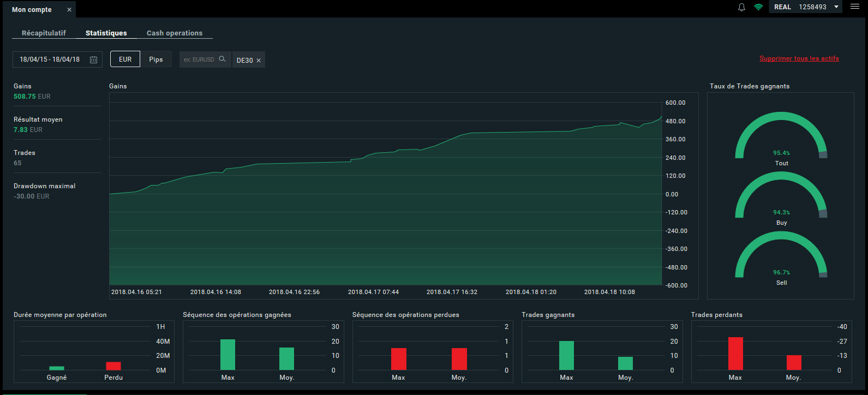Go to Cash operations tab
Viewport: 868px width, 395px height.
[x=175, y=33]
